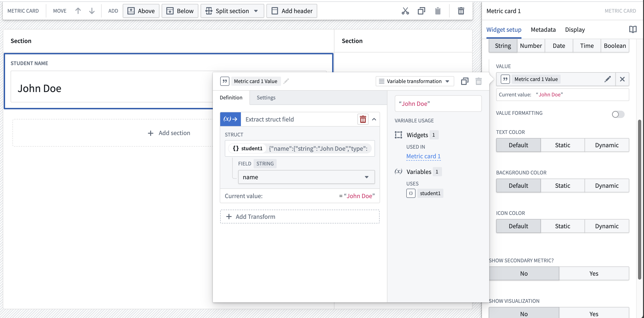Select Yes for Show Secondary Metric

click(594, 274)
